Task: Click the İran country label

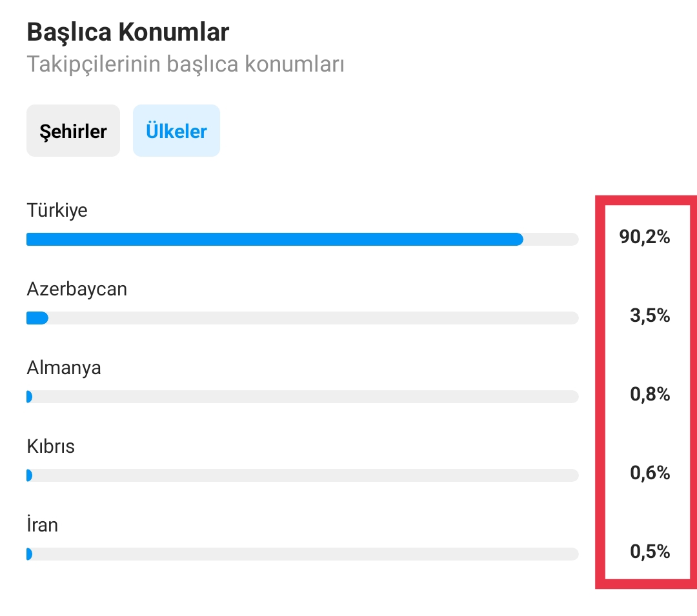Action: 42,524
